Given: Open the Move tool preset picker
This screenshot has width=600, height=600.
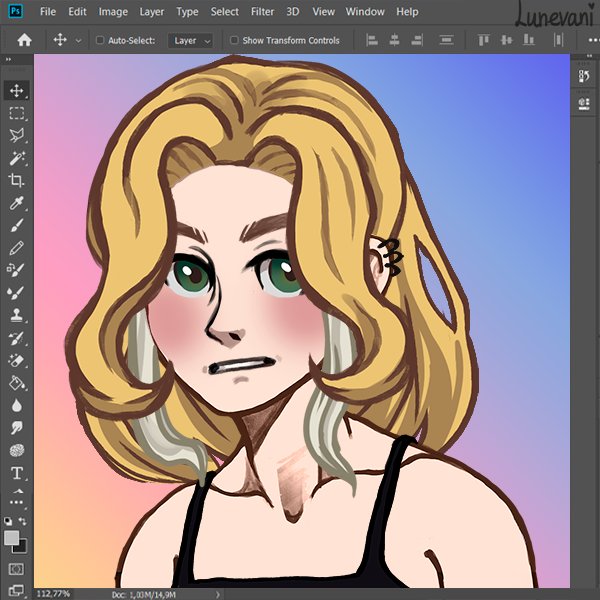Looking at the screenshot, I should coord(60,40).
